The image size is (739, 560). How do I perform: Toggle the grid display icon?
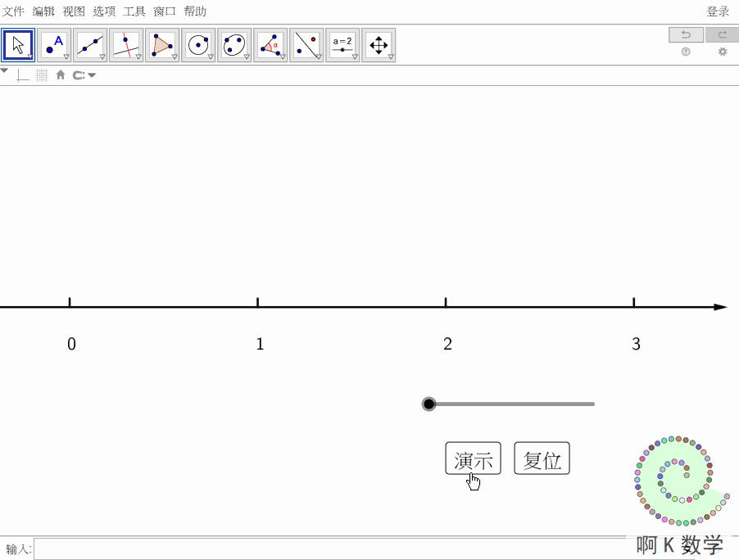41,75
